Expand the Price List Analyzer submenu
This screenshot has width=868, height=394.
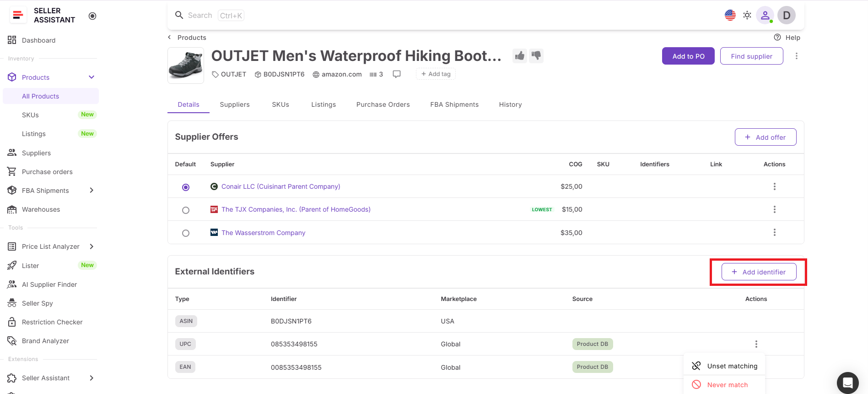92,246
